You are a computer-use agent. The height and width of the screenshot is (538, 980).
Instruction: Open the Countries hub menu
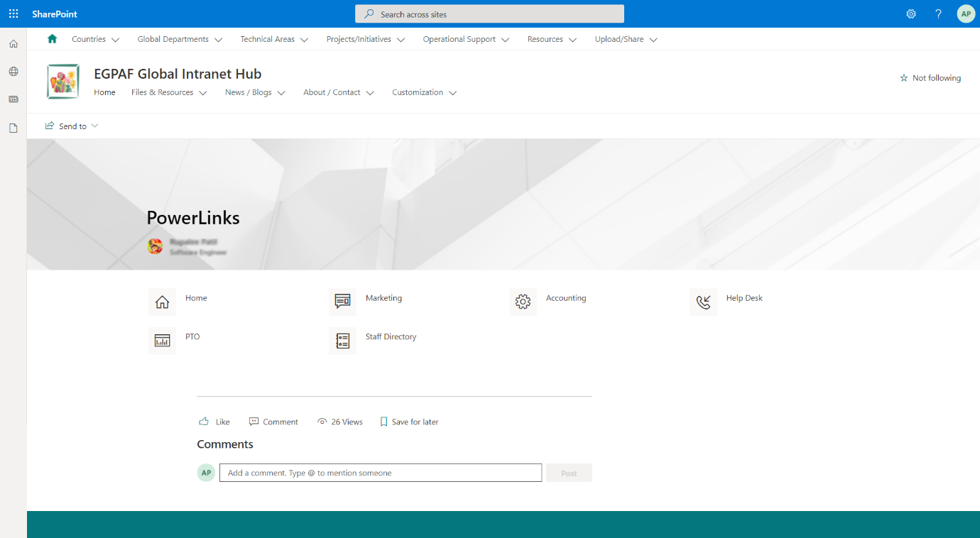coord(89,39)
